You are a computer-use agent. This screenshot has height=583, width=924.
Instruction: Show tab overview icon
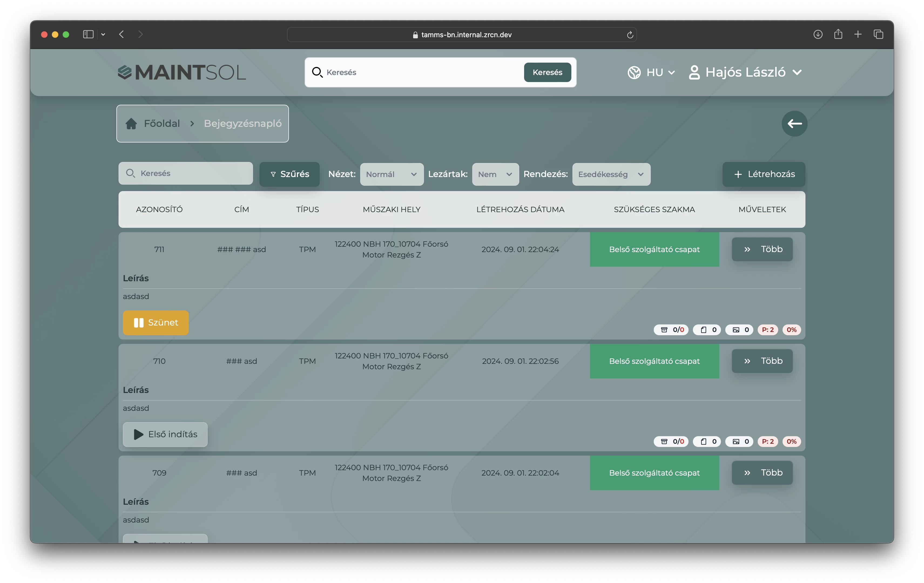point(878,35)
